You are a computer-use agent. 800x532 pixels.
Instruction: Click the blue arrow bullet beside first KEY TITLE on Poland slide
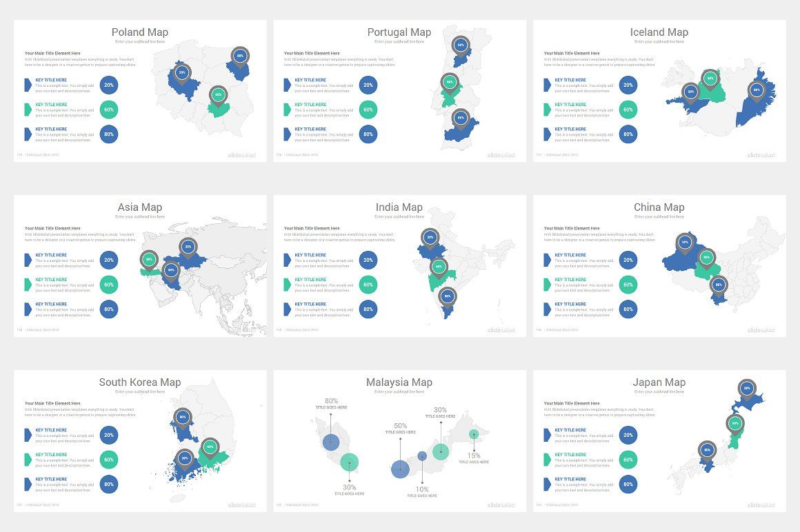click(28, 85)
